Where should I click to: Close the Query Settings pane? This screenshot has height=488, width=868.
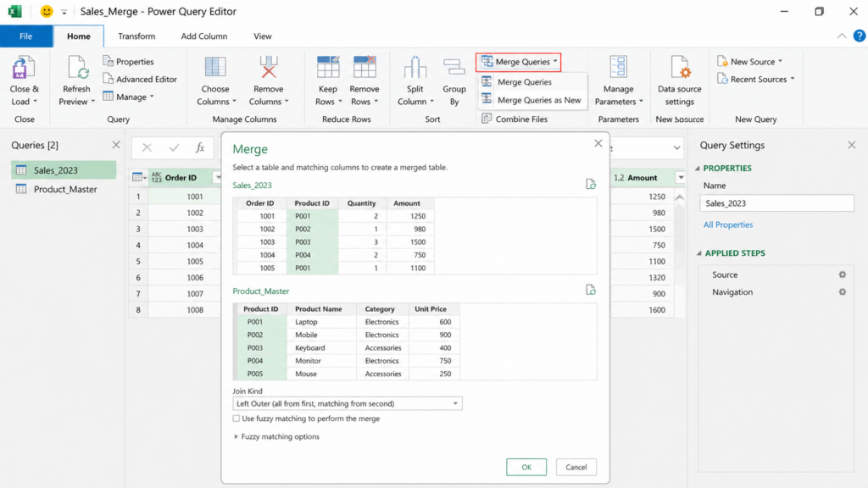tap(851, 145)
